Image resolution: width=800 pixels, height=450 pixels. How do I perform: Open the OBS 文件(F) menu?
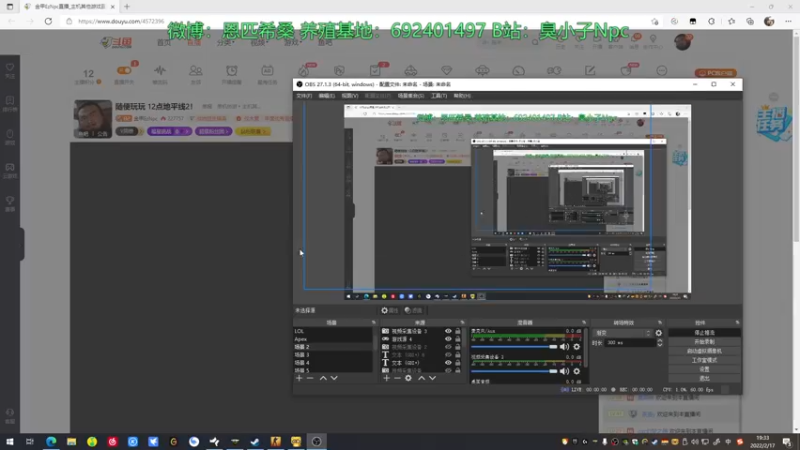coord(304,95)
